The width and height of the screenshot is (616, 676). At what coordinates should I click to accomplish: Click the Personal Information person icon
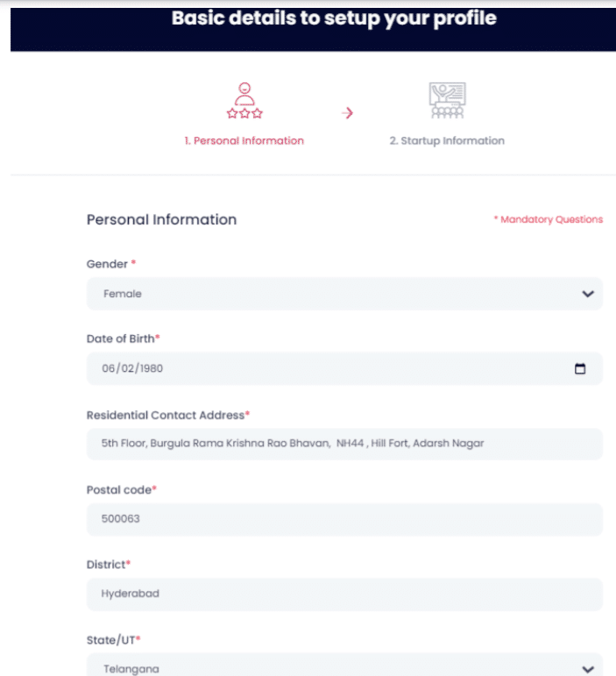tap(244, 101)
